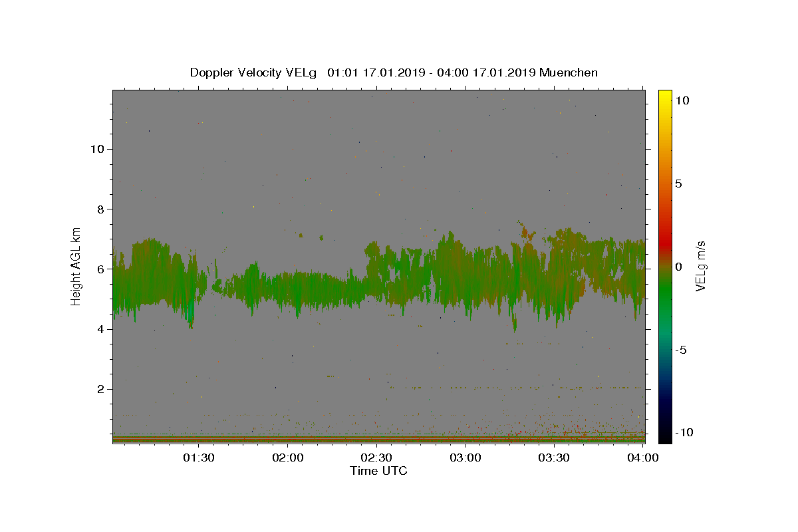The image size is (798, 532).
Task: Click the height tick label '4'
Action: pos(102,329)
